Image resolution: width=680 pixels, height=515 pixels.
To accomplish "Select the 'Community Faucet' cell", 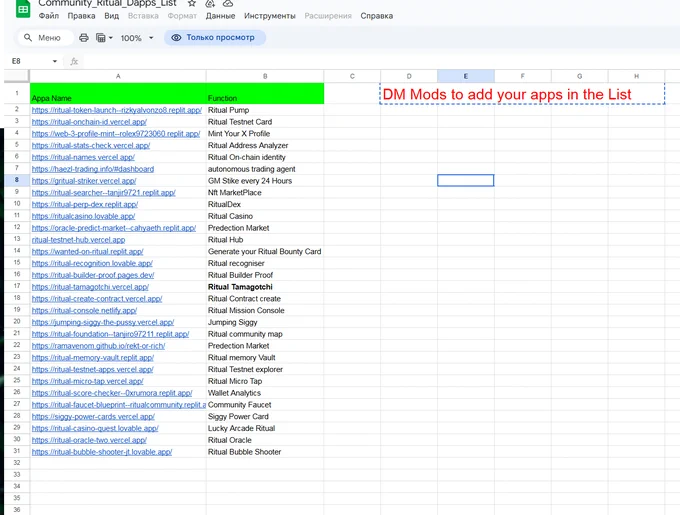I will tap(265, 404).
